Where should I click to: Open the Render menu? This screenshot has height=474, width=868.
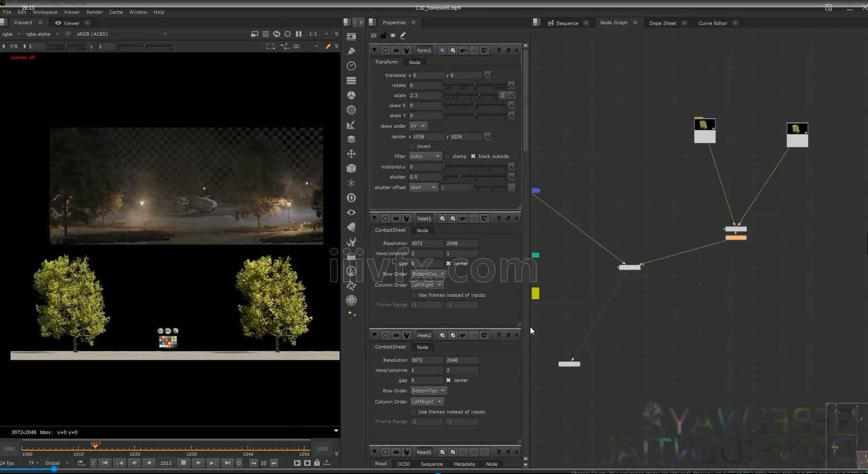pos(94,12)
